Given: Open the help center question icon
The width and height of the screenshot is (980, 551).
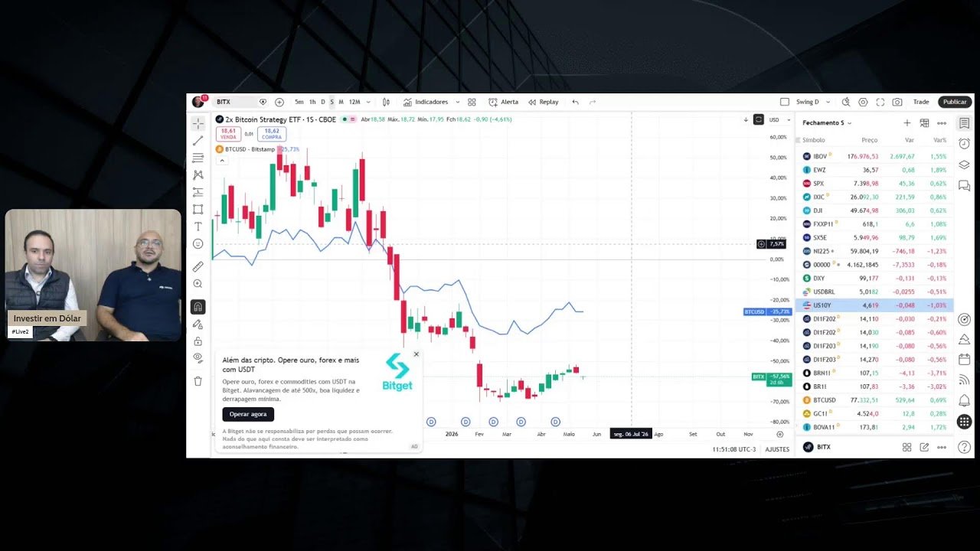Looking at the screenshot, I should (x=964, y=447).
